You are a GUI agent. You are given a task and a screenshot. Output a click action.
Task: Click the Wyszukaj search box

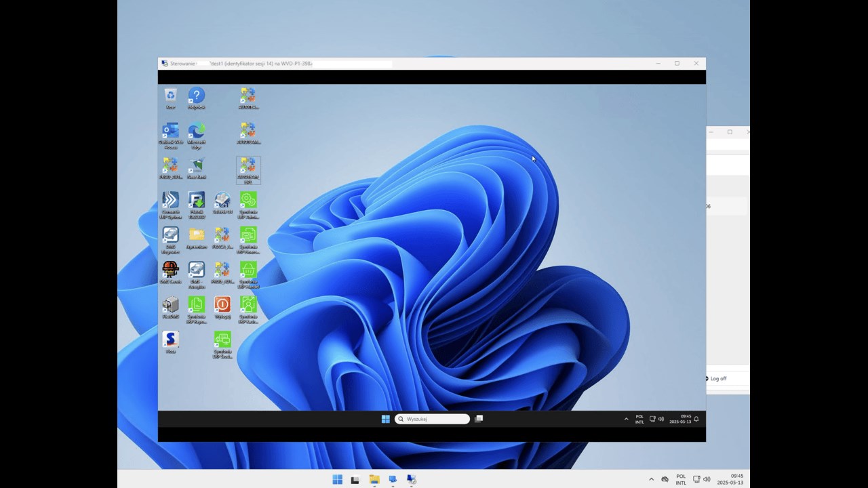point(433,419)
